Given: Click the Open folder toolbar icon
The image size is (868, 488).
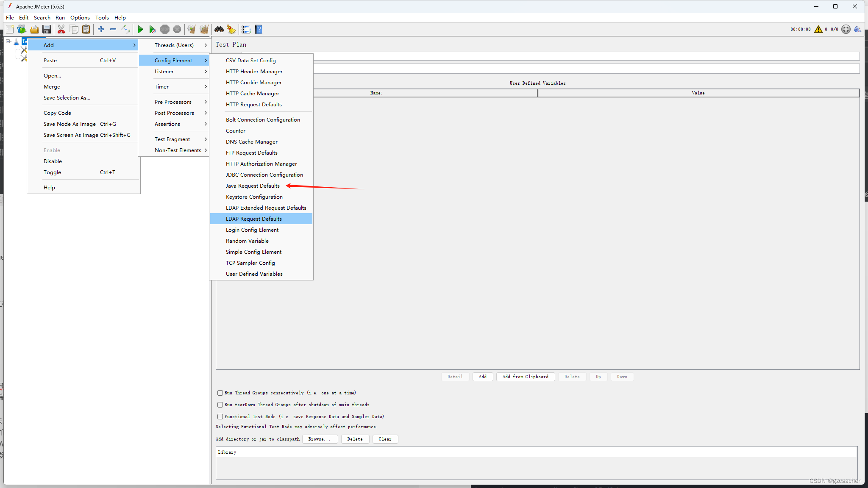Looking at the screenshot, I should click(34, 29).
